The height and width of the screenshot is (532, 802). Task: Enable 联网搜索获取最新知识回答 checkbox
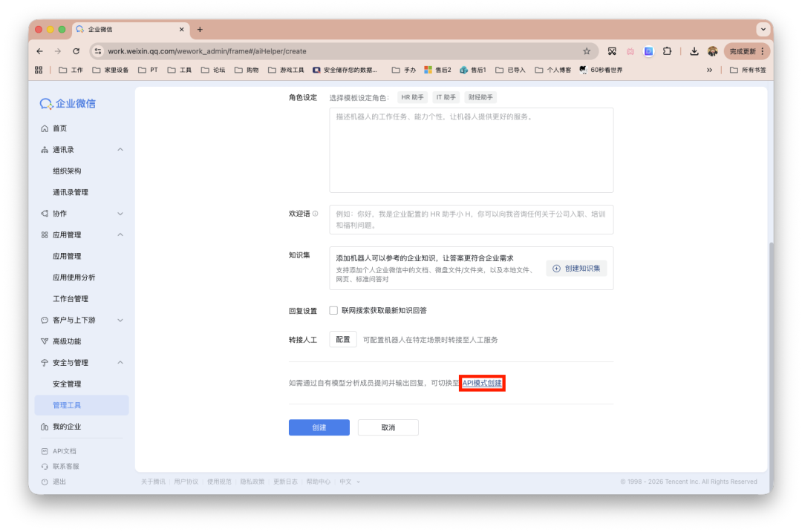tap(333, 309)
